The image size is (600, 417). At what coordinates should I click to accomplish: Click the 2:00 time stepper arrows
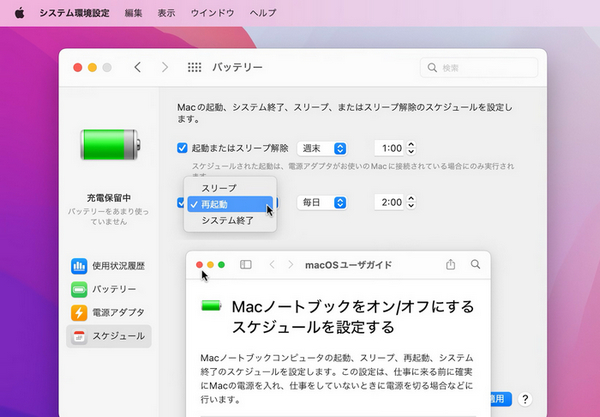411,202
